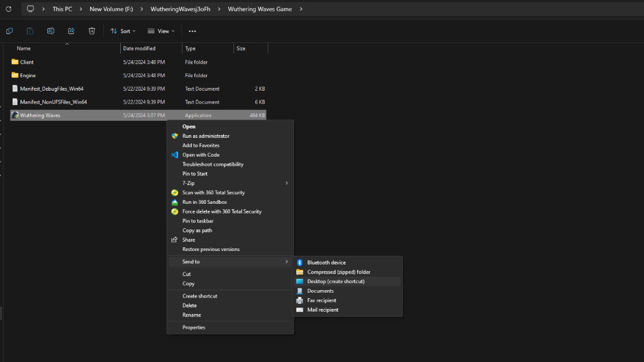The image size is (644, 362).
Task: Click the Delete trash icon in toolbar
Action: pos(92,31)
